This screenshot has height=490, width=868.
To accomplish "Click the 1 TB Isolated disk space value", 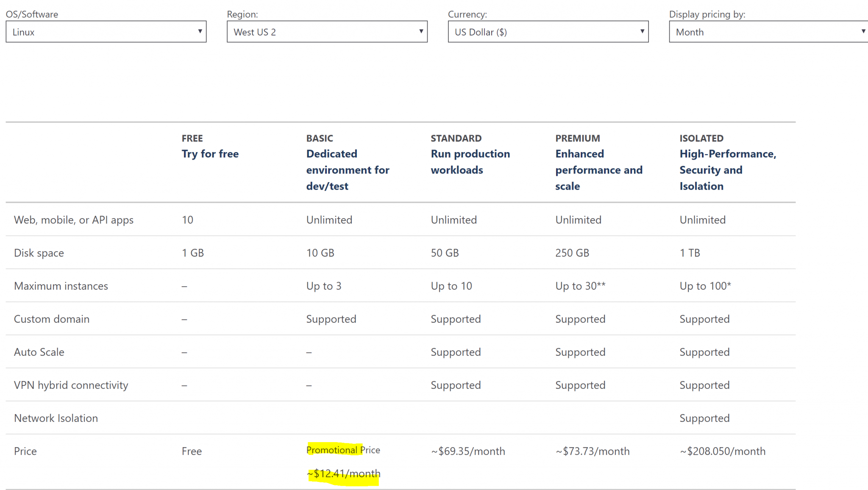I will (x=690, y=252).
